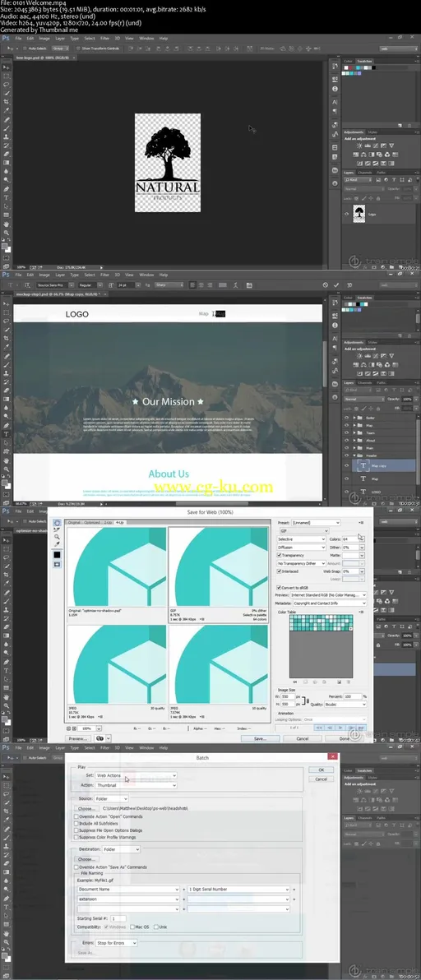421x980 pixels.
Task: Open the browser preview icon beside Preview button
Action: 100,738
